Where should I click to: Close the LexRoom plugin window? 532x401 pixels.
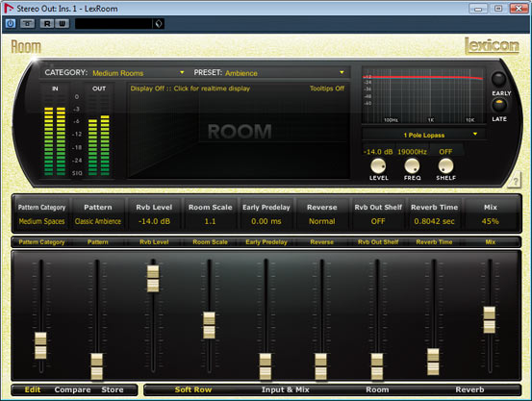point(519,9)
